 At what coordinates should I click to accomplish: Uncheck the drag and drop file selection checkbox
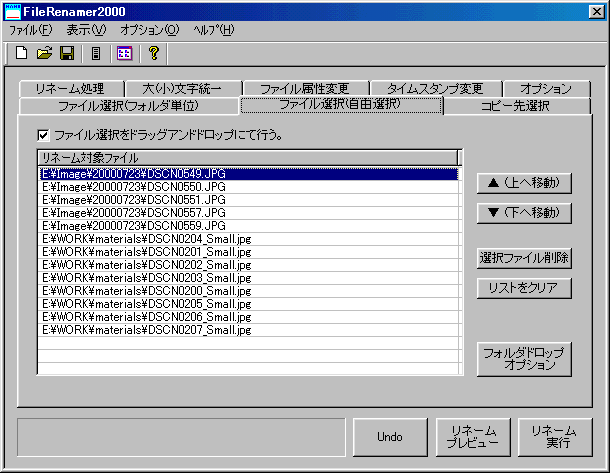[43, 135]
